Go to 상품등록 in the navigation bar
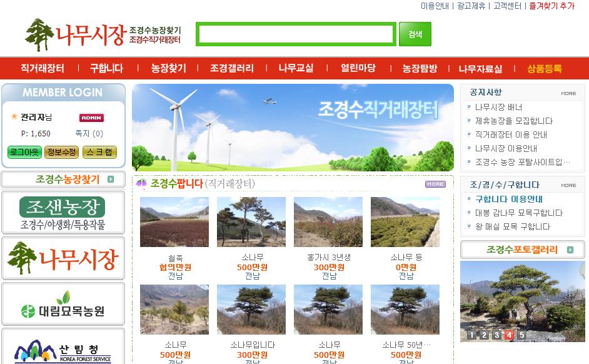 point(544,69)
